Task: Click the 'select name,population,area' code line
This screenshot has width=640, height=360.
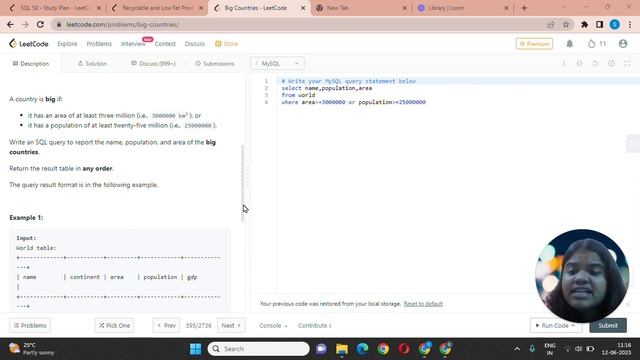Action: (x=327, y=88)
